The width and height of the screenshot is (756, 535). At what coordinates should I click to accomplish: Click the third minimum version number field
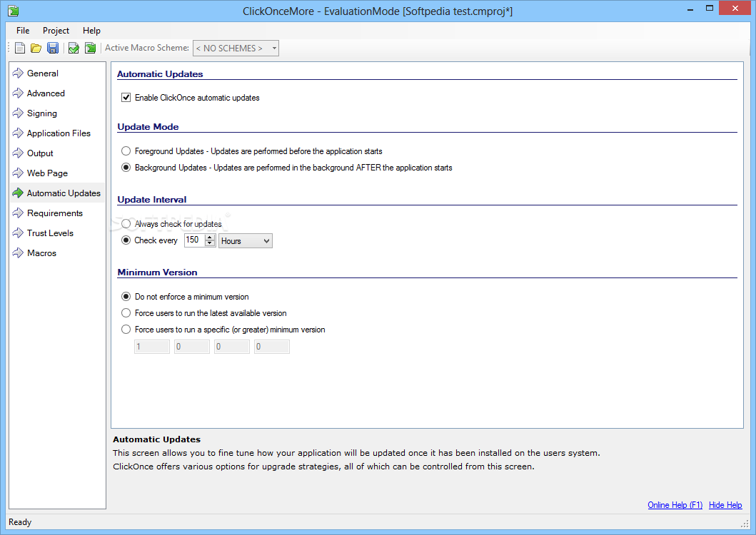(232, 347)
